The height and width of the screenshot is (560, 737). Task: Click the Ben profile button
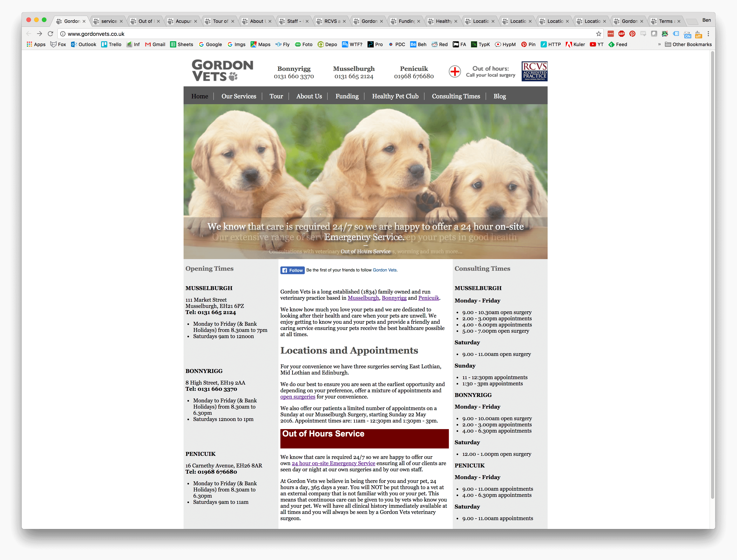706,20
